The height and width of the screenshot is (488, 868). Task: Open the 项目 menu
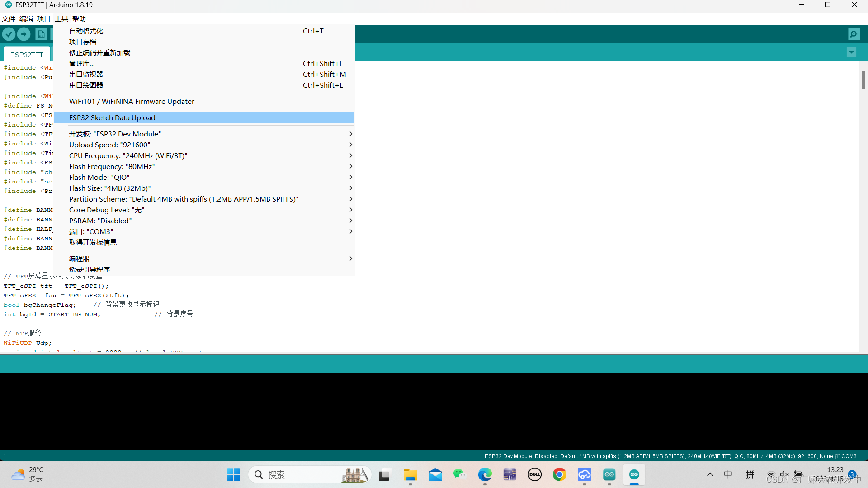tap(44, 19)
